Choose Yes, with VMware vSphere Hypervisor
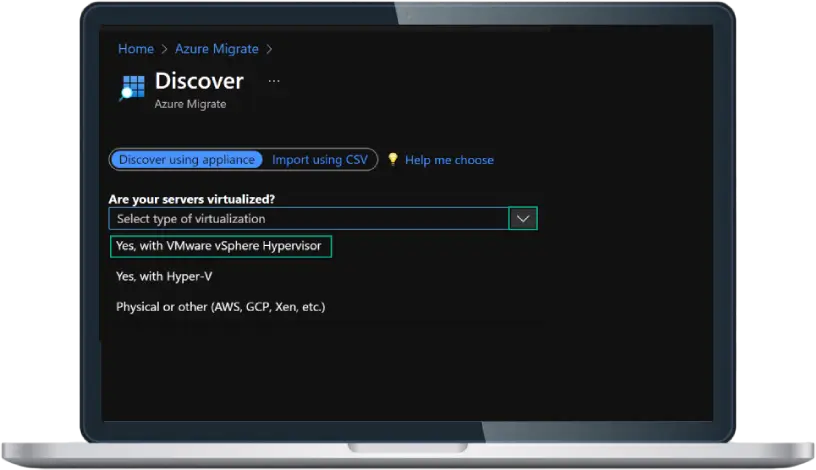This screenshot has height=470, width=816. (x=221, y=246)
